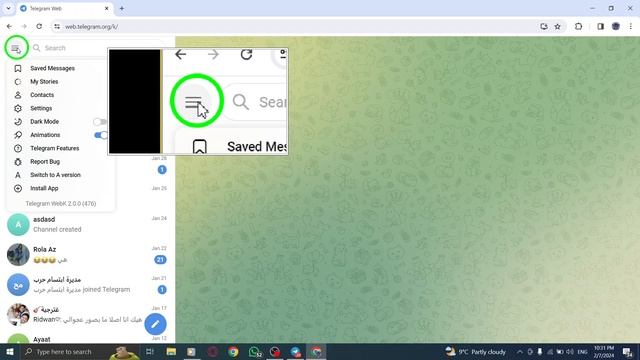Open Chrome three-dot menu
The height and width of the screenshot is (360, 640).
pos(631,27)
